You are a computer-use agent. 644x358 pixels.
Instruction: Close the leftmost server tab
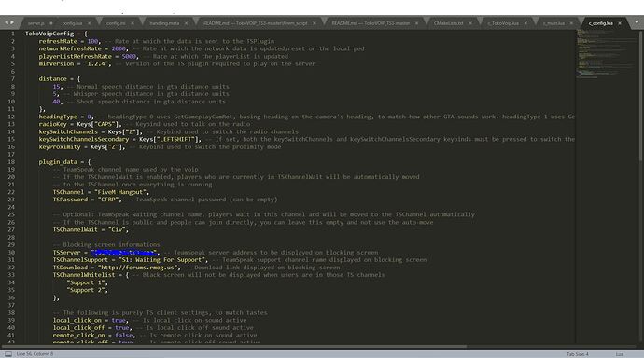pyautogui.click(x=51, y=23)
